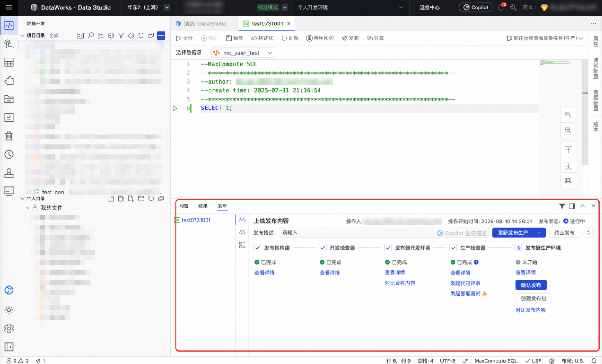Image resolution: width=602 pixels, height=364 pixels.
Task: Click the 运行 run button
Action: tap(184, 38)
